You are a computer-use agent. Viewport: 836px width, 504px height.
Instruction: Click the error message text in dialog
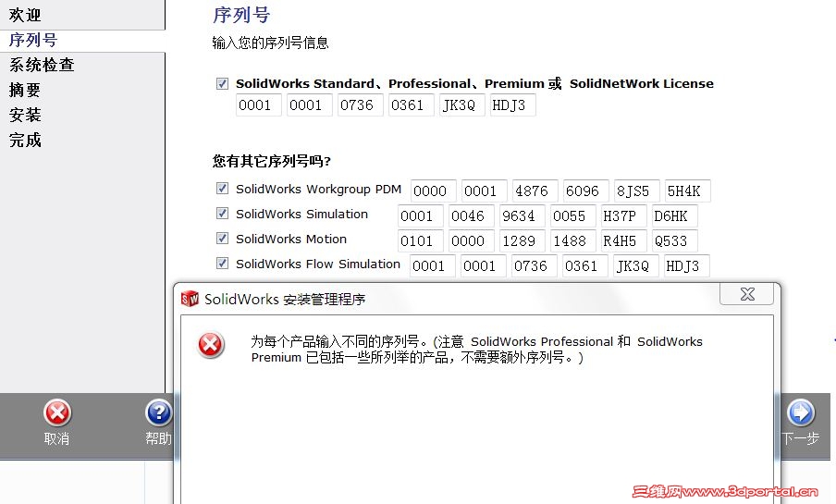point(476,350)
